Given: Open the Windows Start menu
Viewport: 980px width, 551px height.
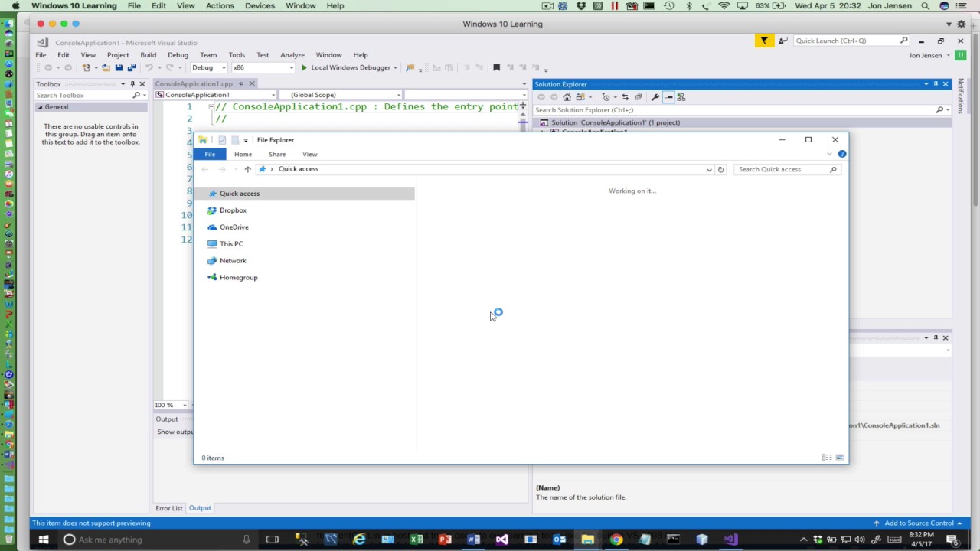Looking at the screenshot, I should (44, 540).
